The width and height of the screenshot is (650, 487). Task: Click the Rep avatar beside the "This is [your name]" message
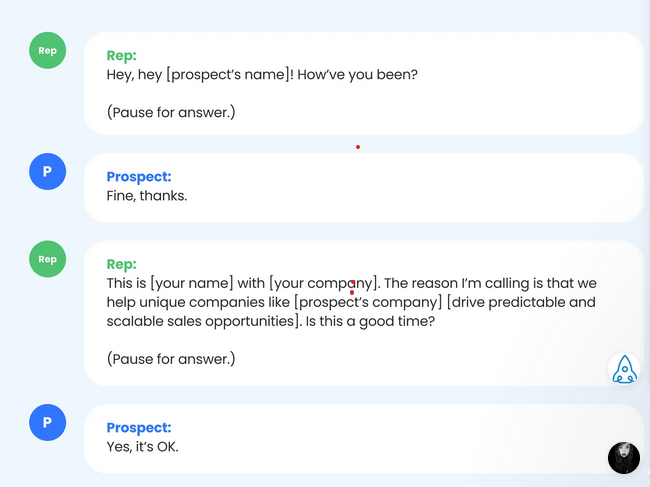pos(47,259)
